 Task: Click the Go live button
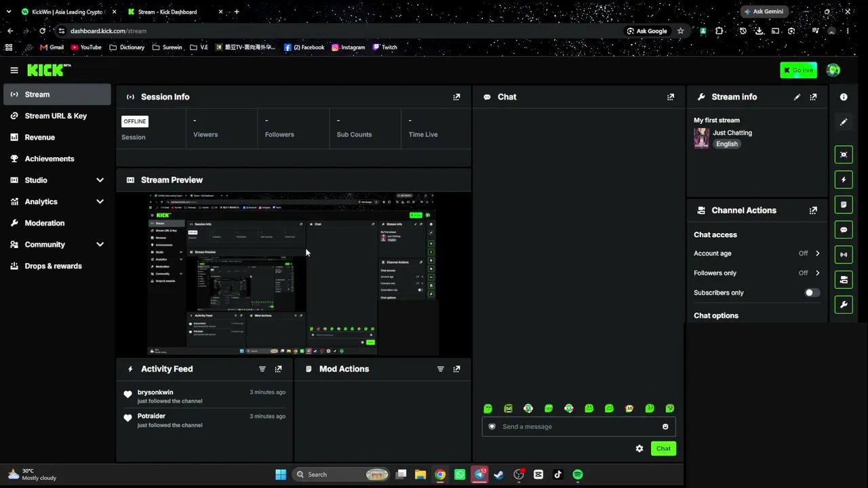[x=798, y=70]
